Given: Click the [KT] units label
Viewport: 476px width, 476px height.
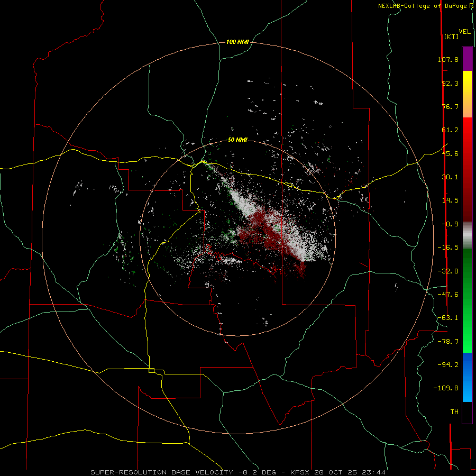Looking at the screenshot, I should 452,36.
